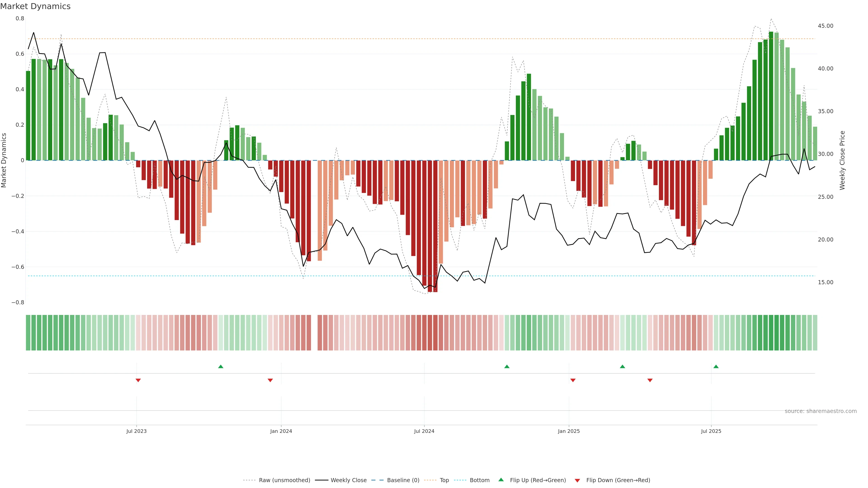Toggle the Weekly Close legend entry
Screen dimensions: 868x488
tap(348, 480)
